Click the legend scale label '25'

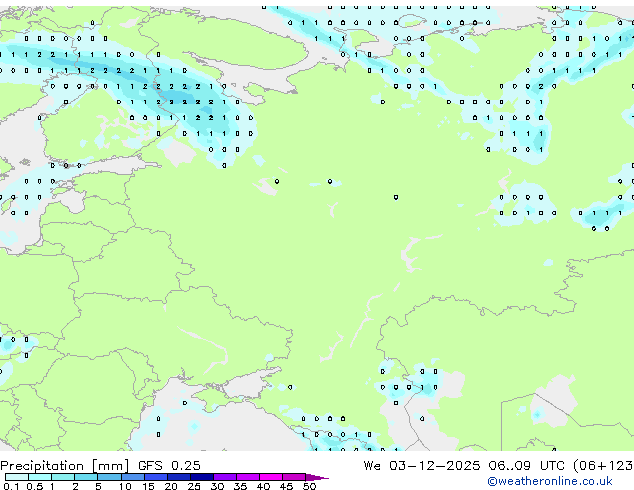[x=194, y=486]
